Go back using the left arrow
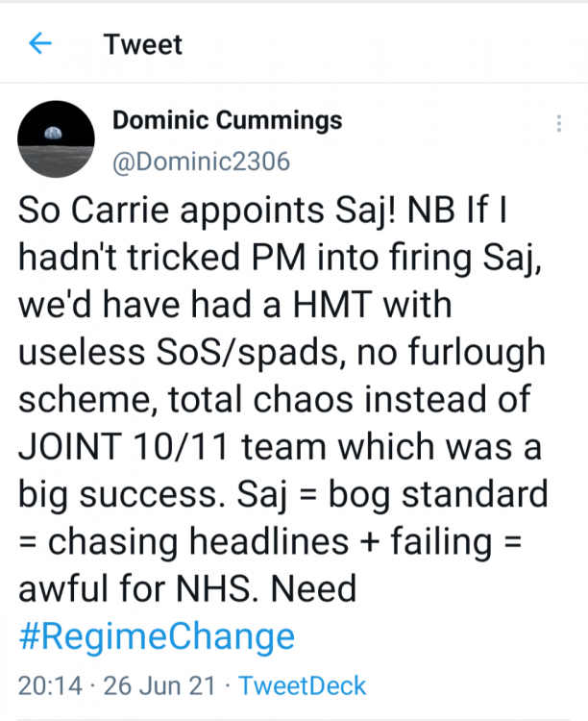The width and height of the screenshot is (588, 721). (40, 43)
